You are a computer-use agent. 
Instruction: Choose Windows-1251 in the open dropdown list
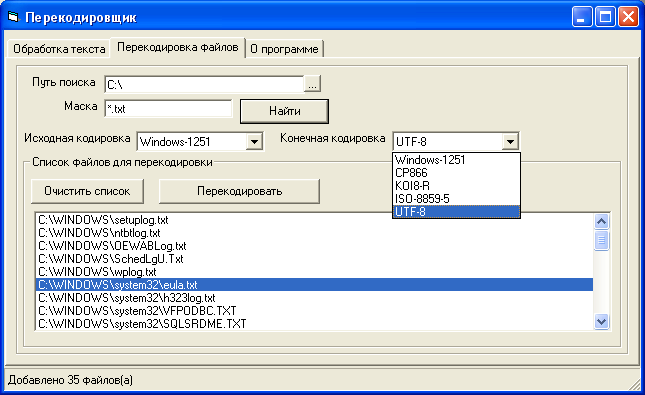pos(456,160)
